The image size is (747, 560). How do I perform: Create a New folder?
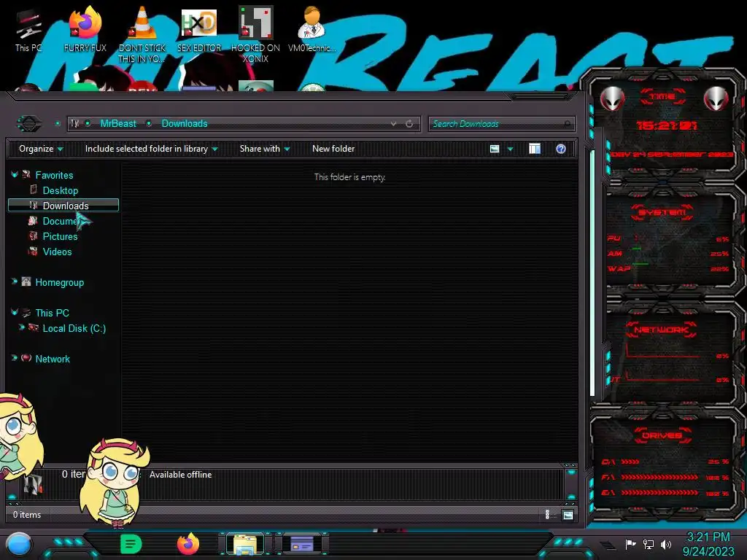click(333, 149)
